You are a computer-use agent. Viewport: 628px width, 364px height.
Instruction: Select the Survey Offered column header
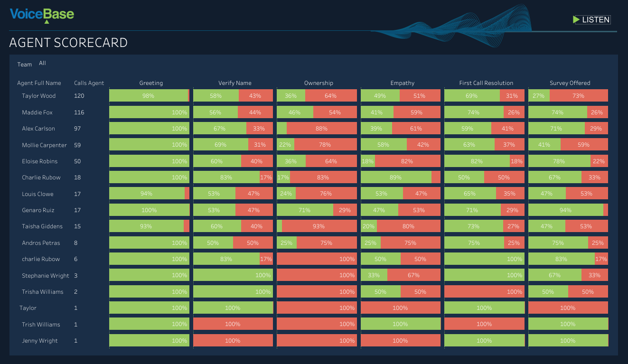point(570,83)
